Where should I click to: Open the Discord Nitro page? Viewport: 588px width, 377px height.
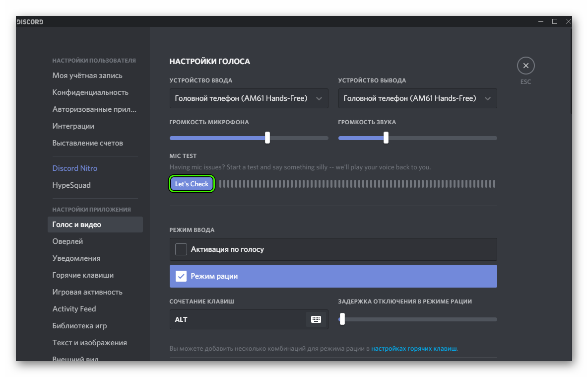point(75,168)
